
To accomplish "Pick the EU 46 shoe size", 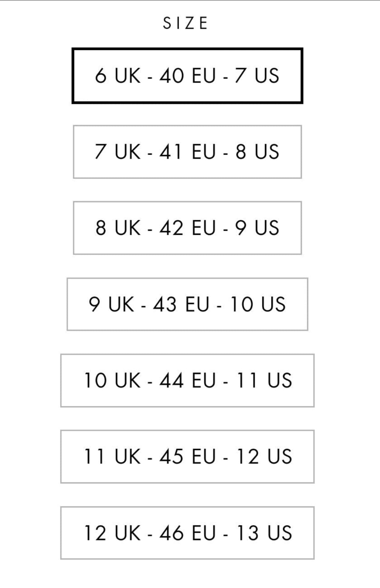I will pos(187,533).
